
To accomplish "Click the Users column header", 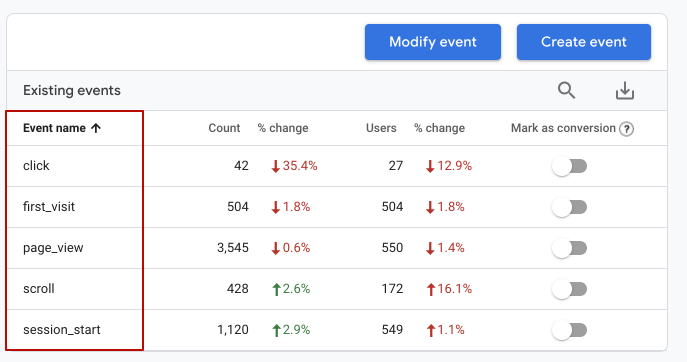I will coord(381,128).
